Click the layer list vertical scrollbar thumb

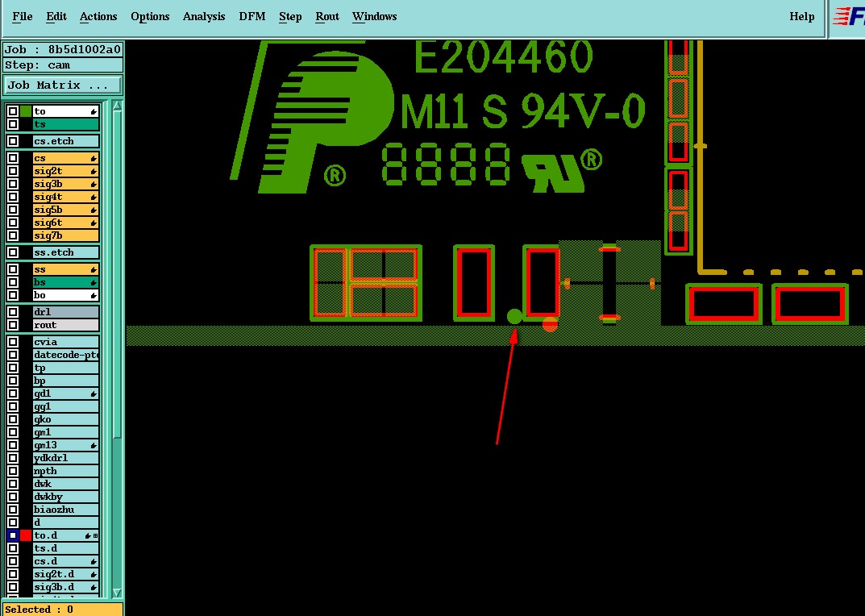click(117, 276)
